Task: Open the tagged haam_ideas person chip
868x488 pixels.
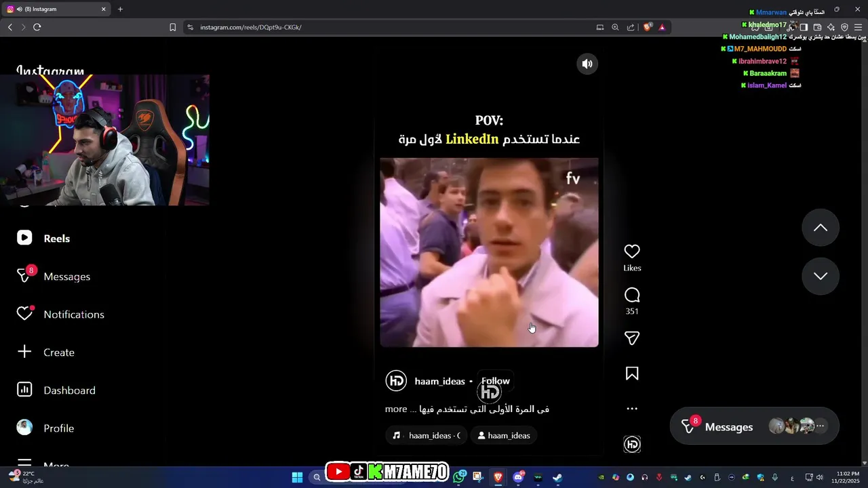Action: [504, 435]
